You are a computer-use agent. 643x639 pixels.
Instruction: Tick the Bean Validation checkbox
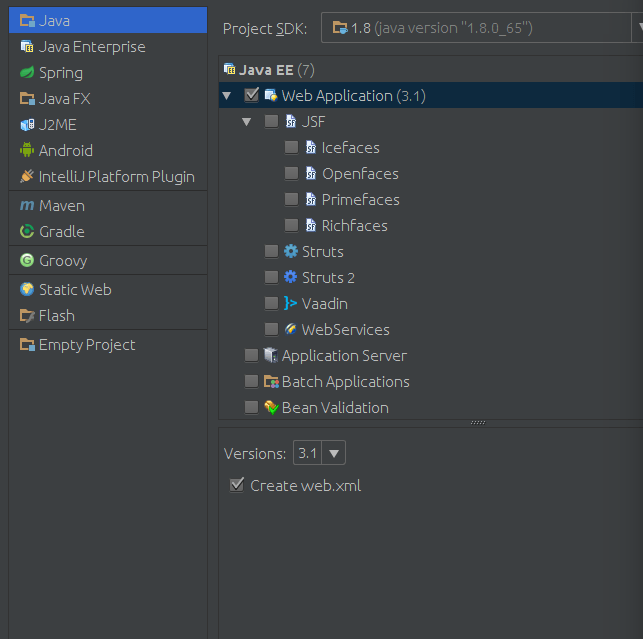tap(251, 408)
